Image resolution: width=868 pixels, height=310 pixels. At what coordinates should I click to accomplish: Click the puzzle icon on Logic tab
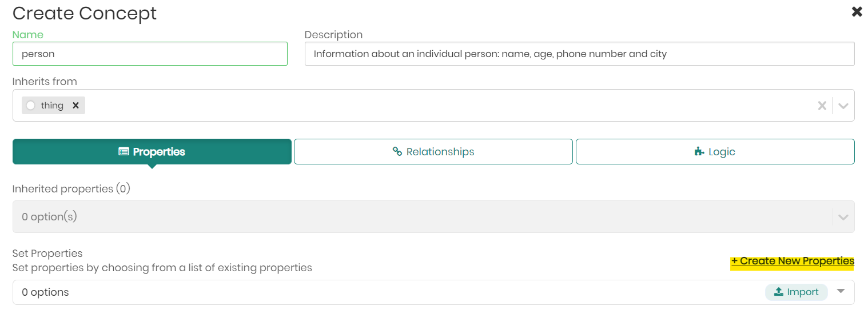click(699, 152)
